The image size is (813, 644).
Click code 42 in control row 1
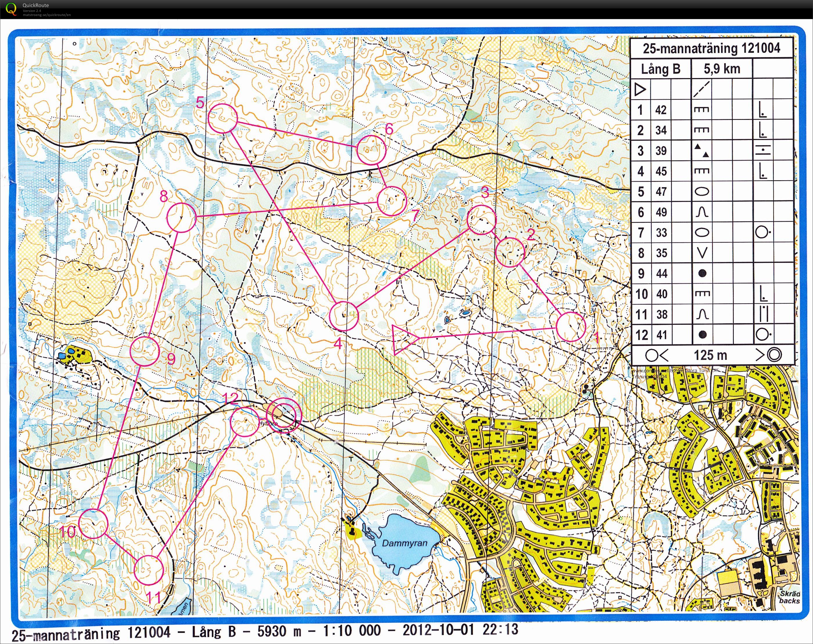[661, 110]
